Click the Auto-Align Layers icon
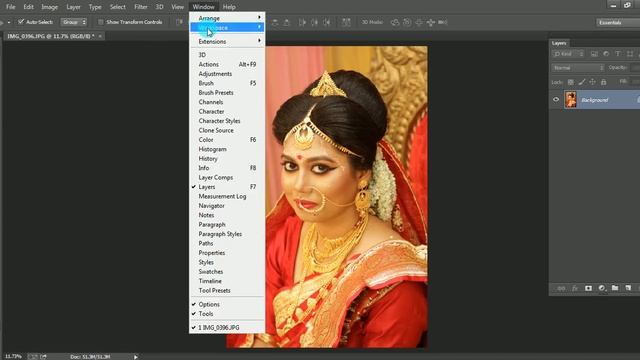 click(x=346, y=22)
